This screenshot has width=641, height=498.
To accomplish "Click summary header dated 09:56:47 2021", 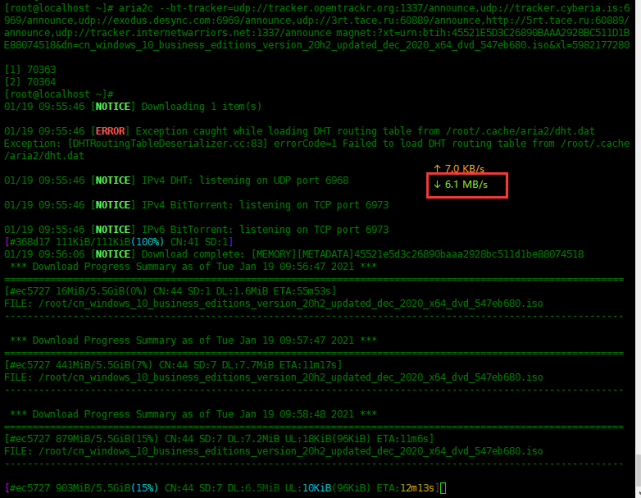I will click(x=193, y=267).
